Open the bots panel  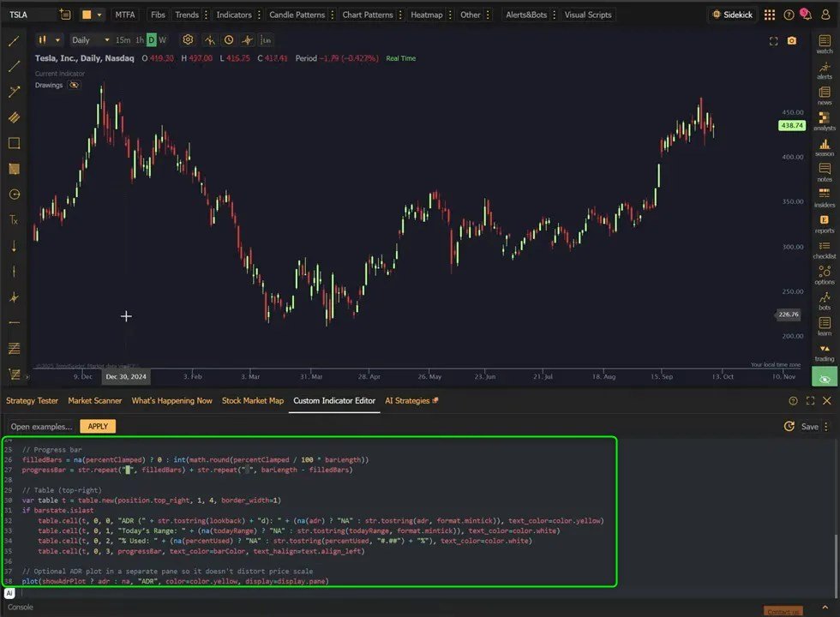coord(825,301)
